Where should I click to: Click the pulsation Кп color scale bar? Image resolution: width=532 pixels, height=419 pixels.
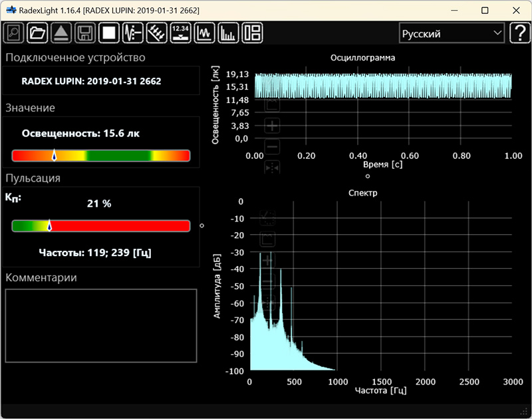(101, 226)
